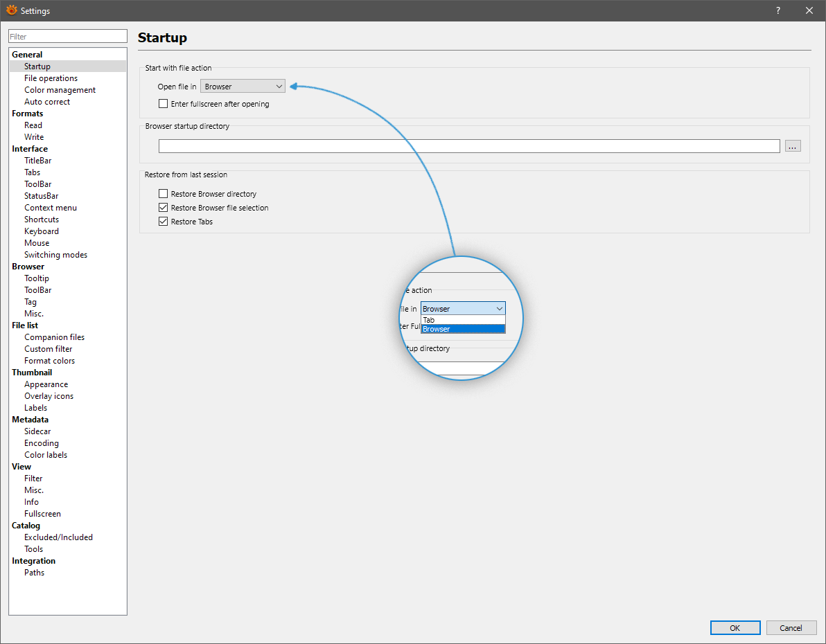Click the Browser startup directory text field
The width and height of the screenshot is (826, 644).
coord(468,146)
